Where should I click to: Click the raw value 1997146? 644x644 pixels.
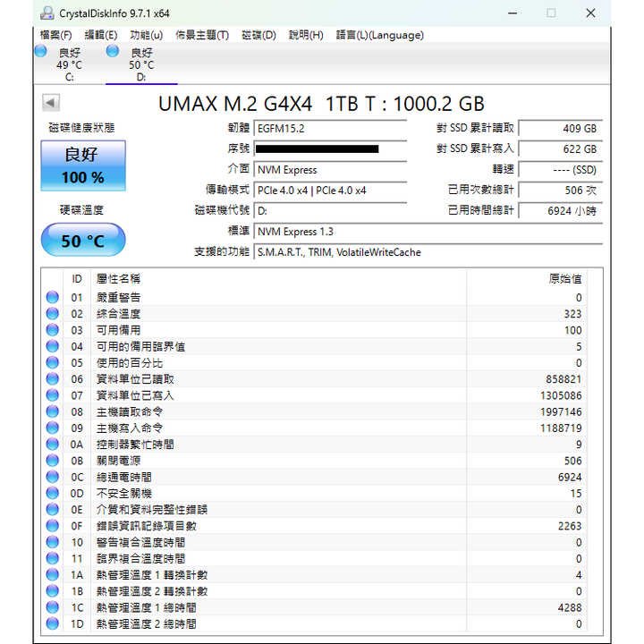(x=561, y=411)
